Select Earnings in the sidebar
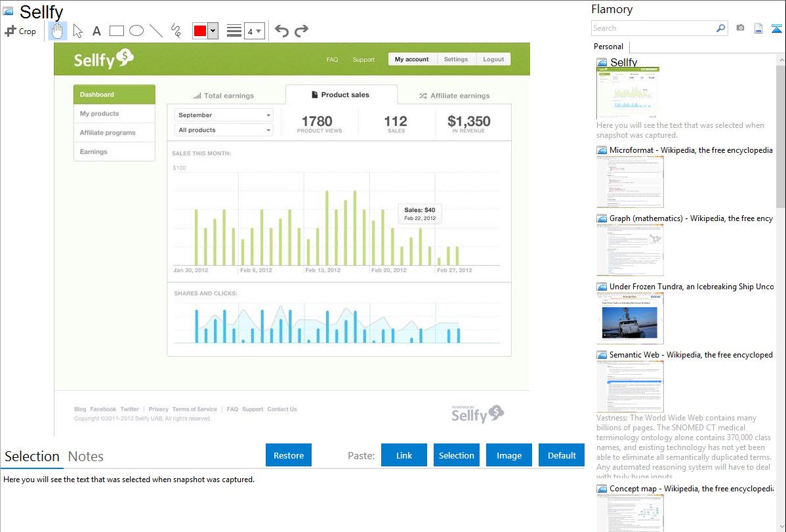This screenshot has width=786, height=532. [114, 152]
